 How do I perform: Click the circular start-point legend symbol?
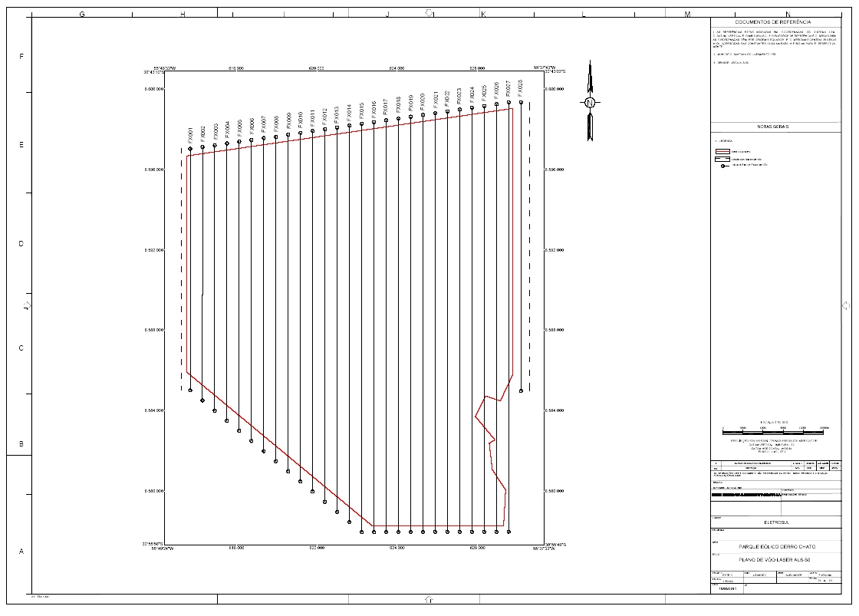(723, 166)
